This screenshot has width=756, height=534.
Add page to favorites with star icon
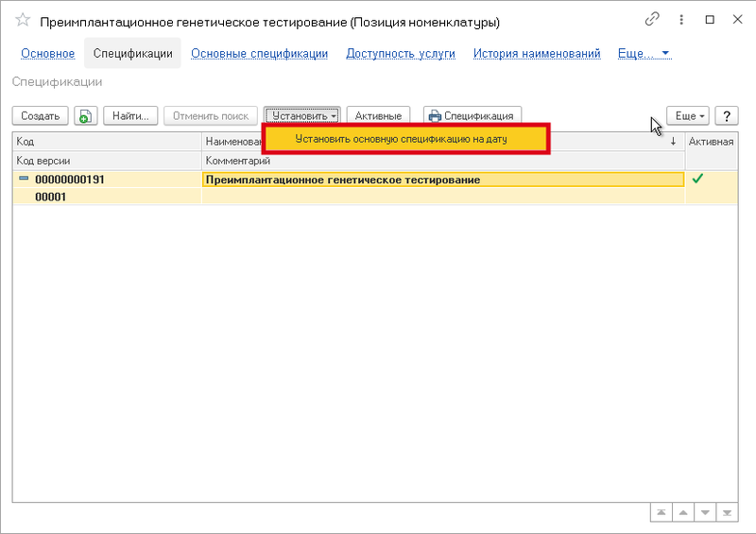[x=23, y=20]
